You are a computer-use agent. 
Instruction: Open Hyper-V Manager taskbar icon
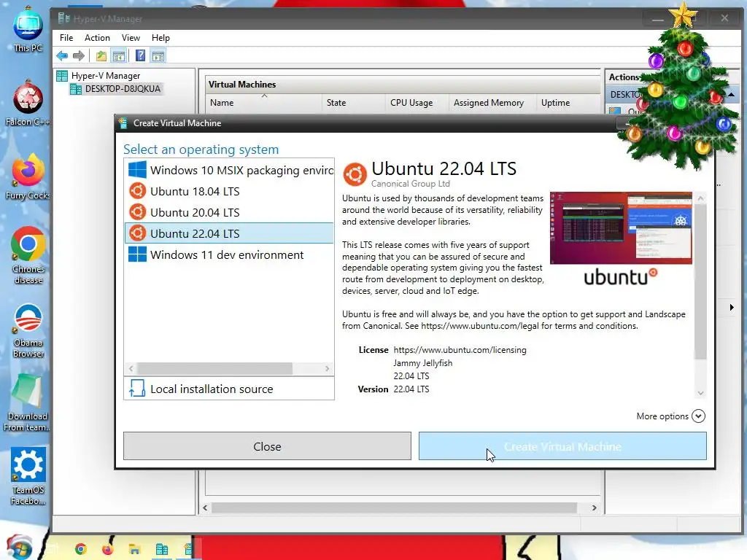(161, 549)
